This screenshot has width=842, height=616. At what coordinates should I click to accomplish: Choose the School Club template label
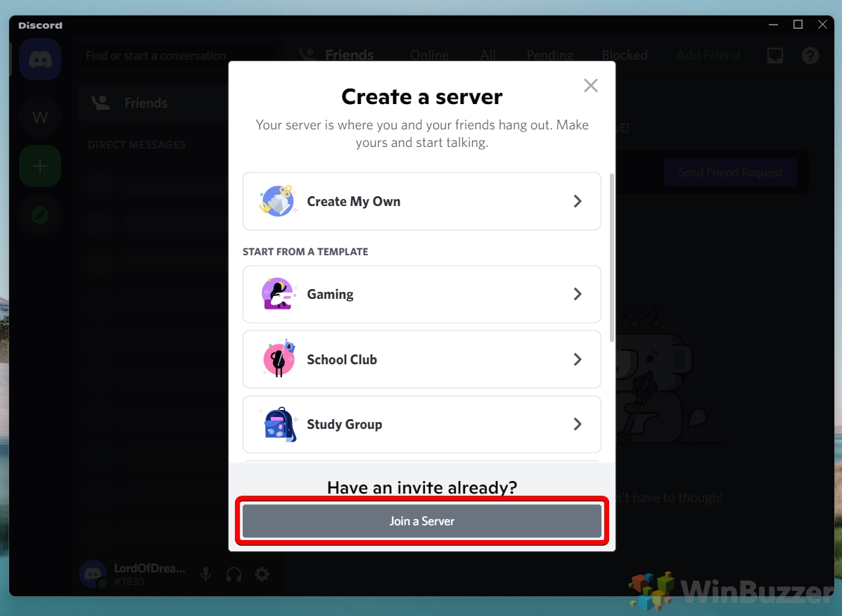click(x=342, y=359)
